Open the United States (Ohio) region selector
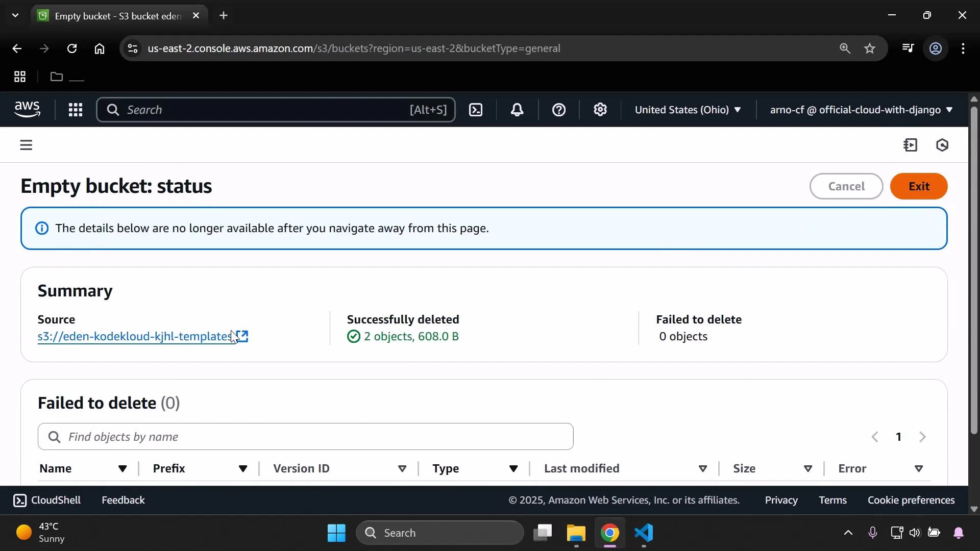Image resolution: width=980 pixels, height=551 pixels. [x=688, y=110]
